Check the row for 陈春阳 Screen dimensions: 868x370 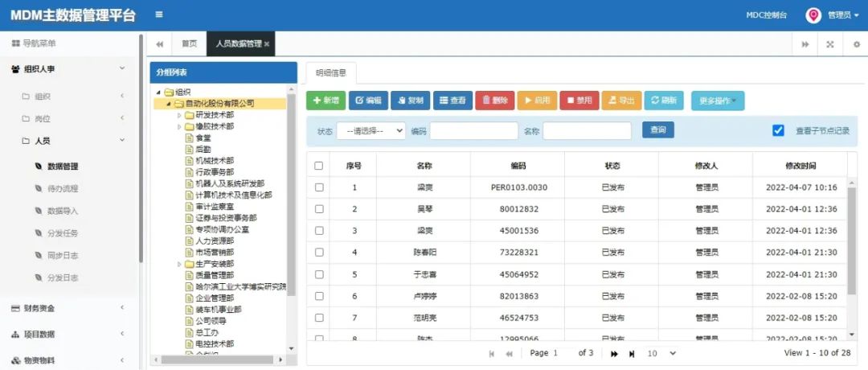click(x=319, y=252)
